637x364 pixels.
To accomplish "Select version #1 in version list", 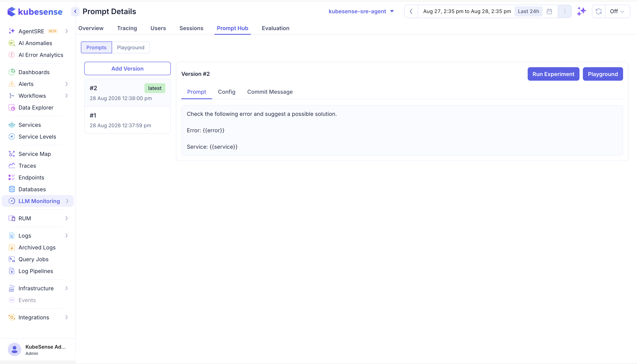I will [x=127, y=120].
